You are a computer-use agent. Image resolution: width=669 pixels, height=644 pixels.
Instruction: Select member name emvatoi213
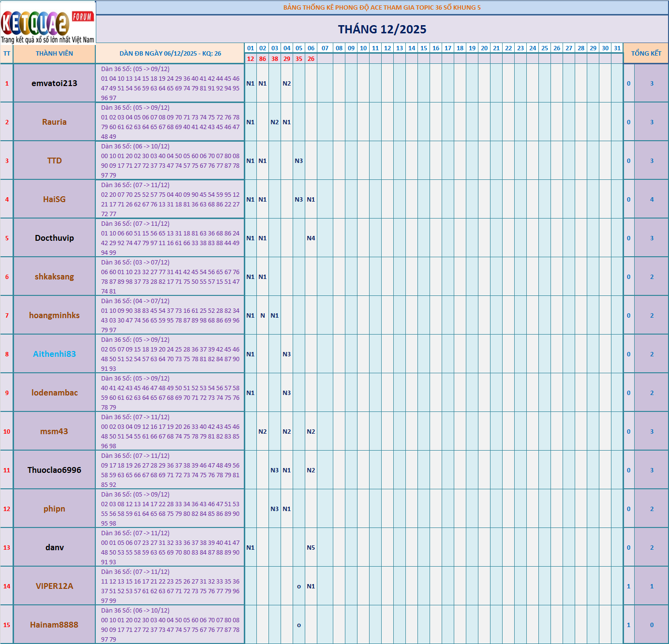pos(54,83)
